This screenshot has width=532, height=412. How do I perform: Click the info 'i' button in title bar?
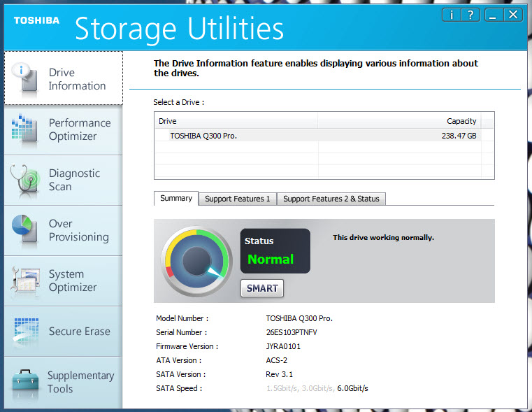pyautogui.click(x=451, y=15)
